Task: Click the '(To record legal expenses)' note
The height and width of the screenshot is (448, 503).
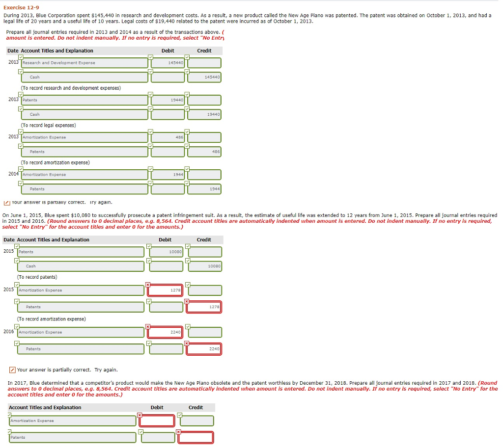Action: pyautogui.click(x=49, y=125)
